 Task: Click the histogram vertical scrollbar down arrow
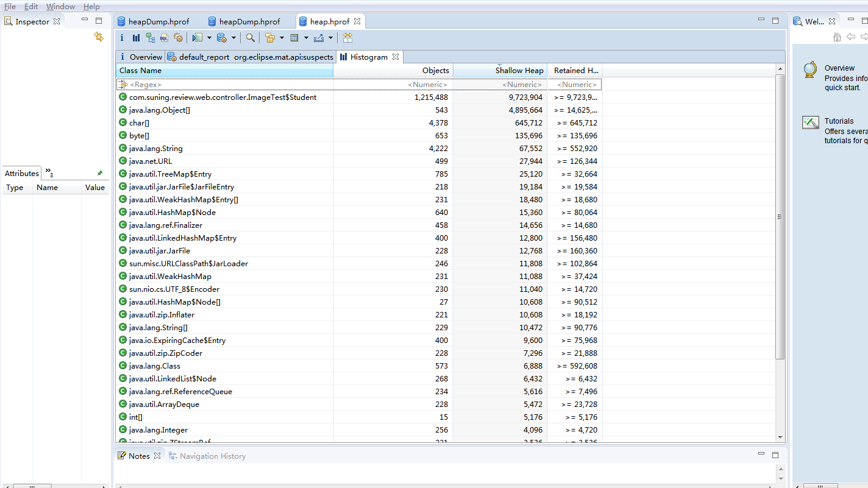coord(780,437)
